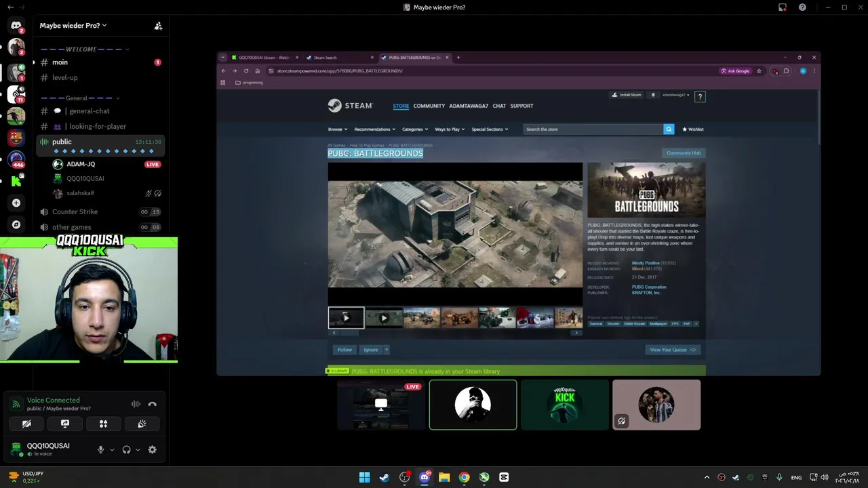Screen dimensions: 868x488
Task: Click the Ask Google button in browser
Action: point(736,71)
